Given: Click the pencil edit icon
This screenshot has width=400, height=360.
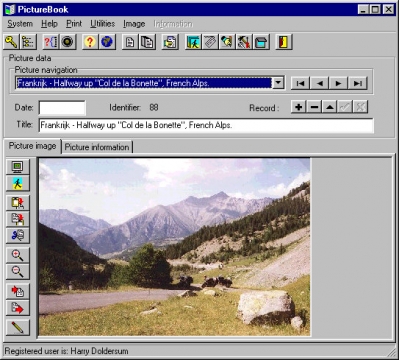Looking at the screenshot, I should [18, 327].
